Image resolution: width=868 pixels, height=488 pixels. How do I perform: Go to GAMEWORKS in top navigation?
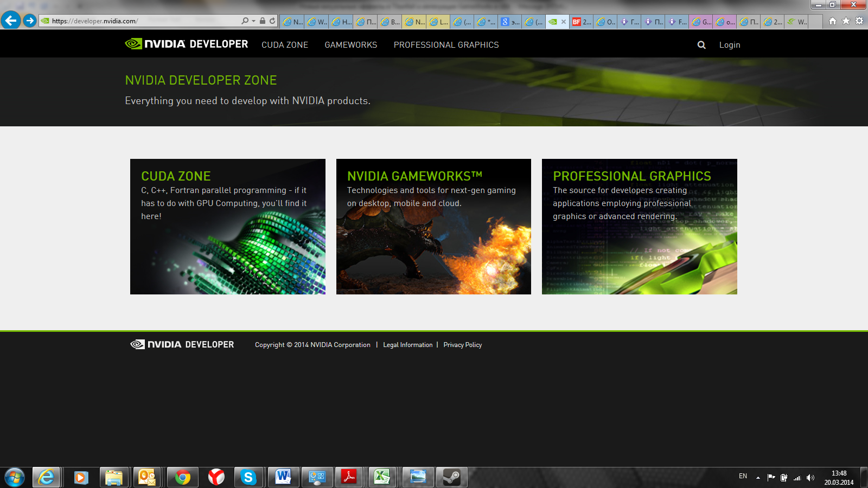[x=351, y=45]
